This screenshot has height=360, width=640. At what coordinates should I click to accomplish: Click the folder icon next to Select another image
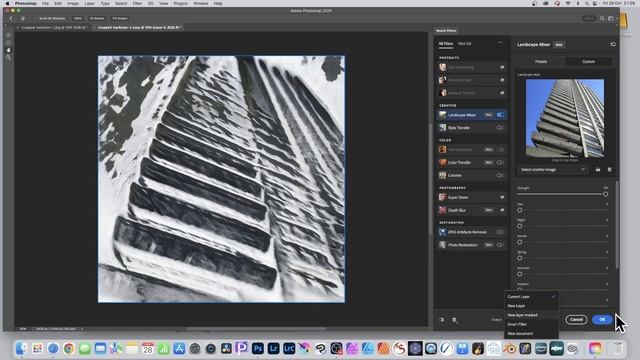point(598,169)
